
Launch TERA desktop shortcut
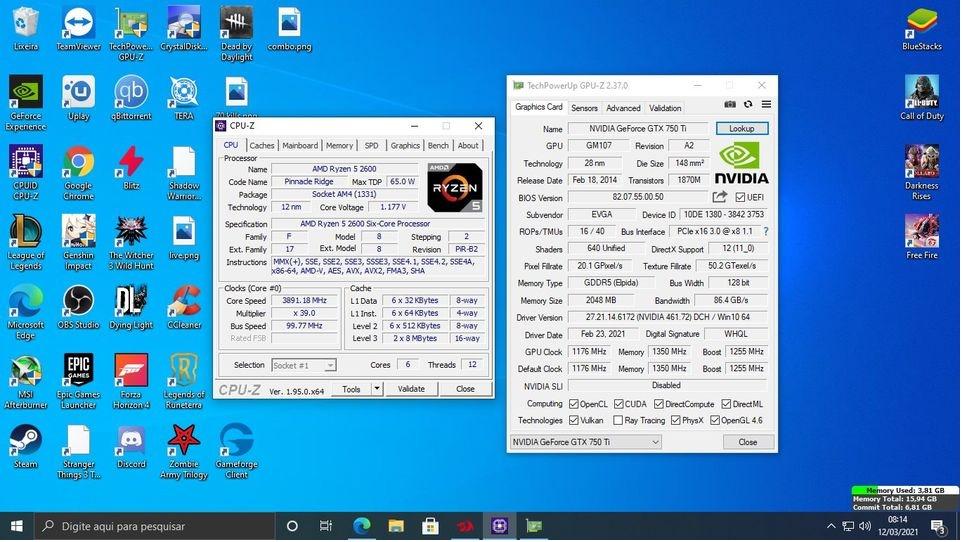[x=184, y=98]
